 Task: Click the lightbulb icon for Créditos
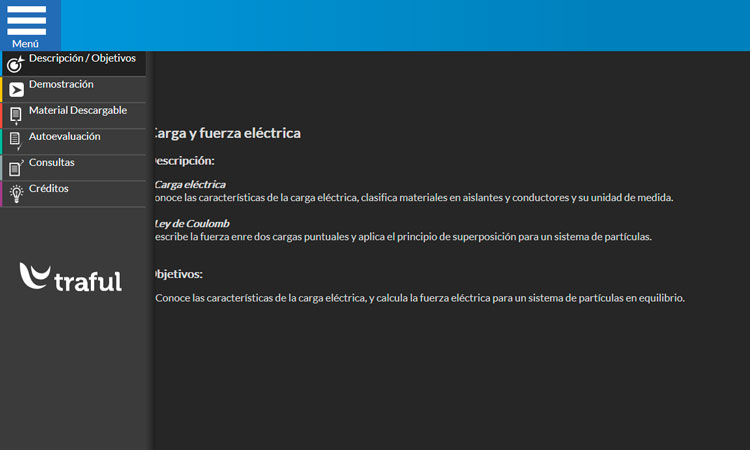(x=16, y=194)
